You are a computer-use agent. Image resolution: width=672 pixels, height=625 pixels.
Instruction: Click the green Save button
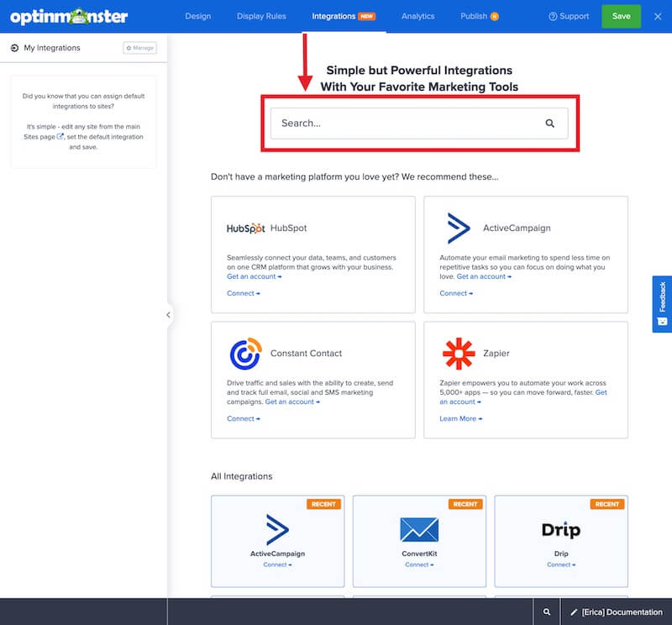[x=621, y=16]
